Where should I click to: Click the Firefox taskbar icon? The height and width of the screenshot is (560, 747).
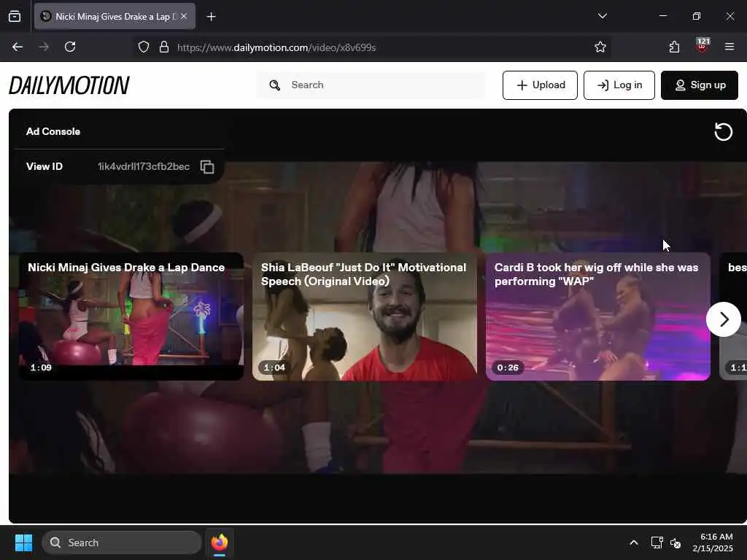(219, 542)
